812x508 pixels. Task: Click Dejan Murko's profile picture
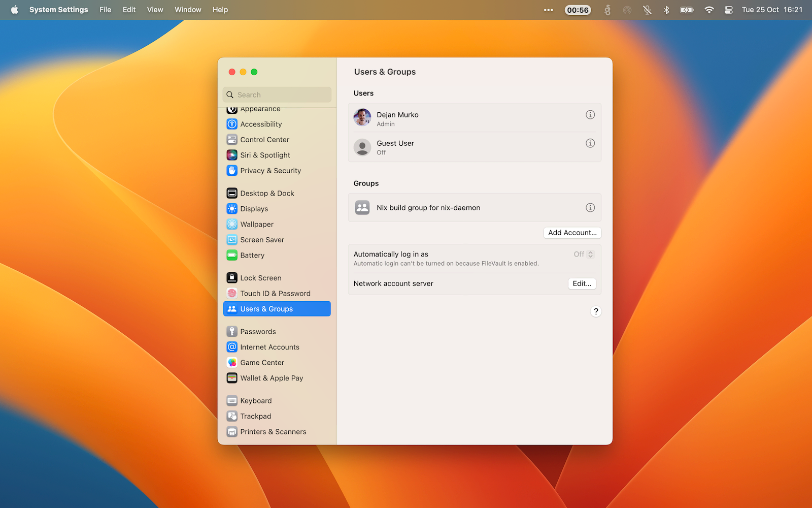pos(362,117)
